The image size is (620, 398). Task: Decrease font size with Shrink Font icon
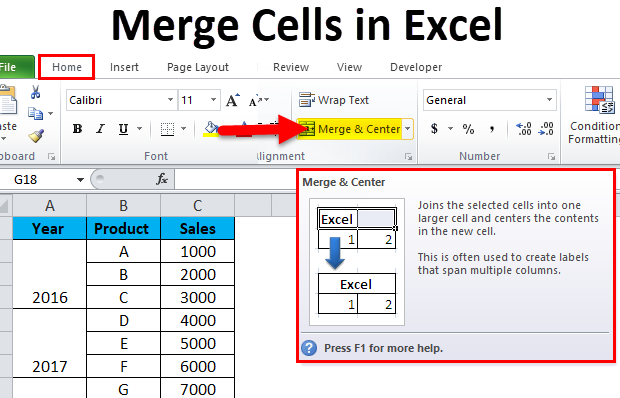click(253, 101)
